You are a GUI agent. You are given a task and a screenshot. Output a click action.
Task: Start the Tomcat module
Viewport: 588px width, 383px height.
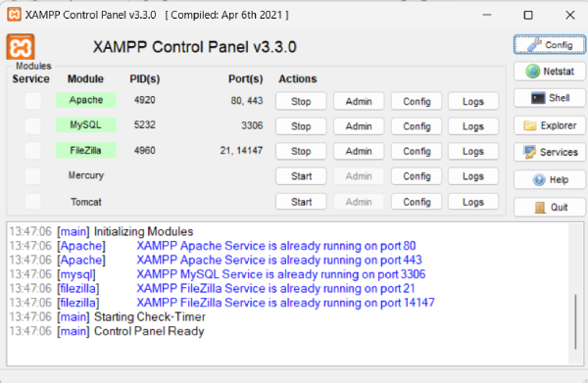coord(301,202)
